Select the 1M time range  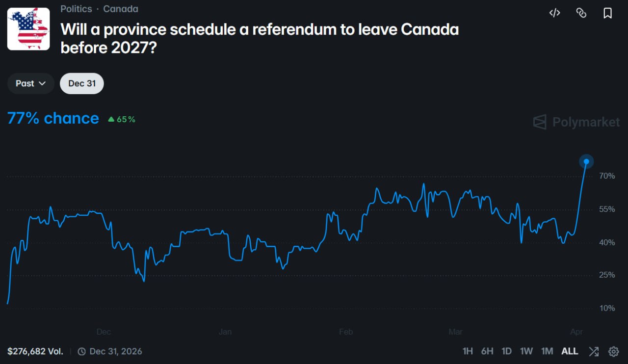[x=547, y=351]
